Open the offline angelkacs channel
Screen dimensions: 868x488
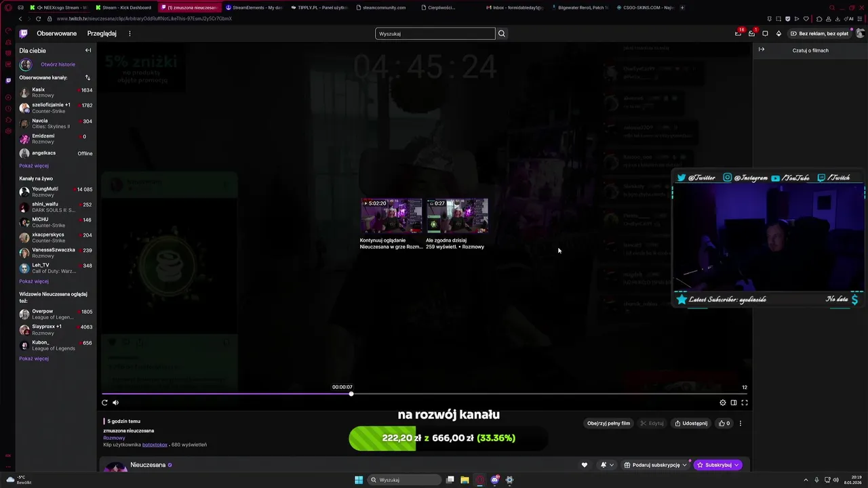point(56,153)
